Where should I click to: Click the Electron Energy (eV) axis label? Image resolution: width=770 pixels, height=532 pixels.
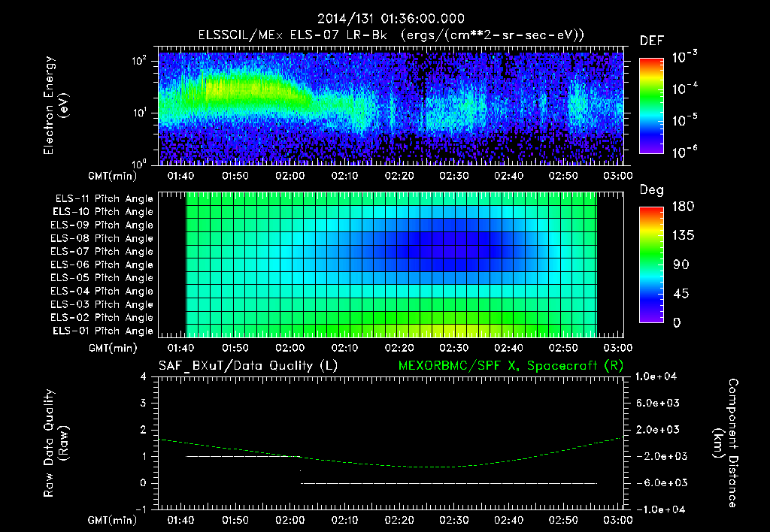pos(56,105)
